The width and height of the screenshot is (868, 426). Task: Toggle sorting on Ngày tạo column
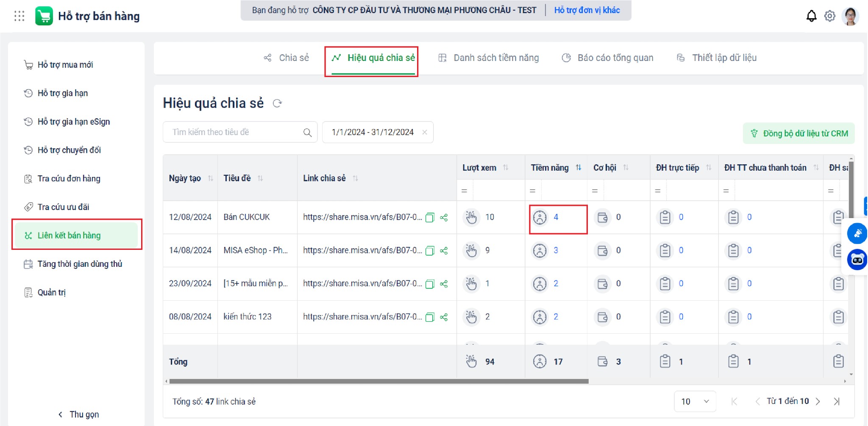tap(211, 178)
